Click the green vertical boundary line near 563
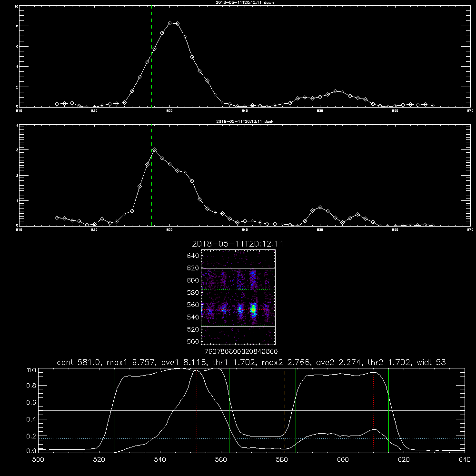Image resolution: width=476 pixels, height=476 pixels. point(229,410)
